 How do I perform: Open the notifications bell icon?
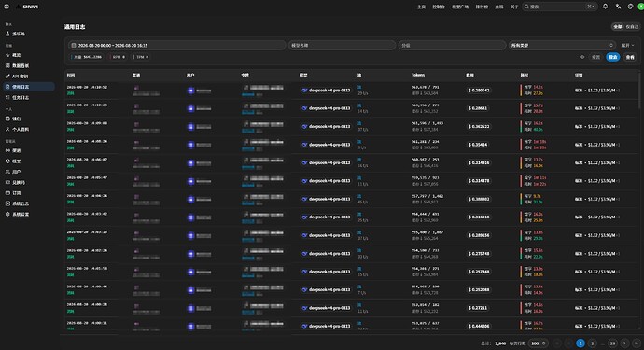click(x=605, y=7)
